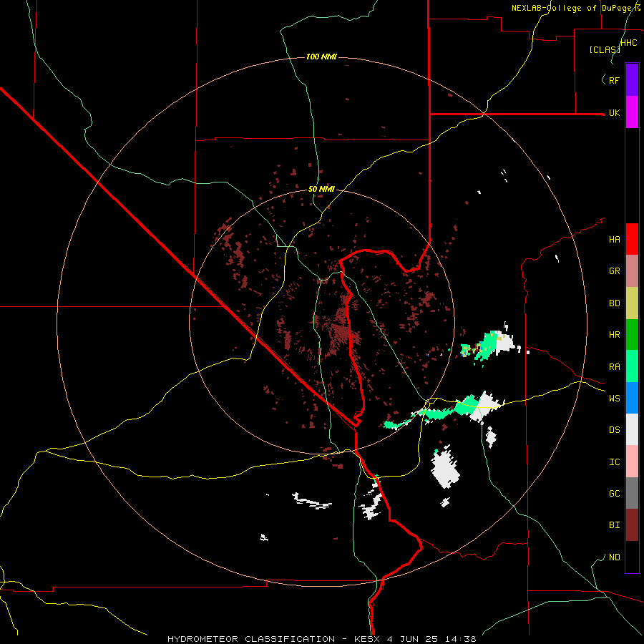The height and width of the screenshot is (644, 644).
Task: Select the "IC" legend label
Action: click(614, 462)
